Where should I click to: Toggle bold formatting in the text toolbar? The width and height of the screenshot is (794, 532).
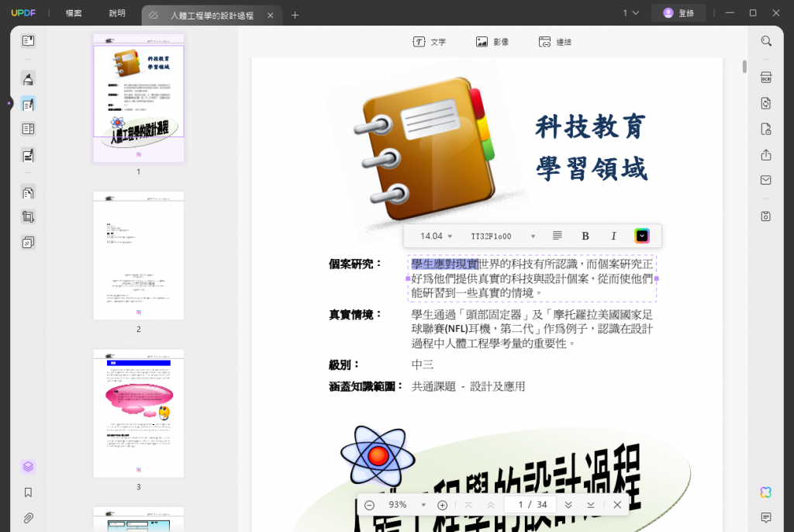tap(585, 235)
